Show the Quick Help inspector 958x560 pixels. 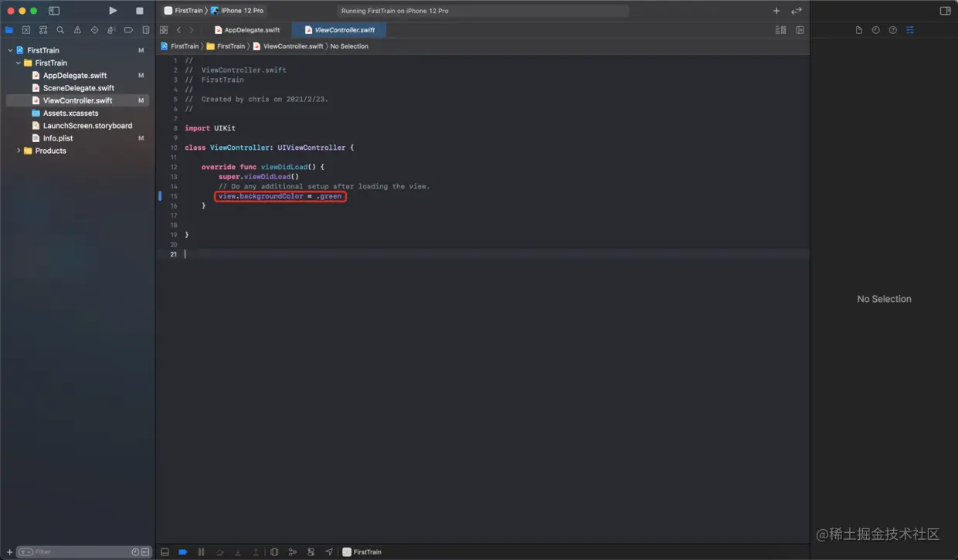click(893, 30)
